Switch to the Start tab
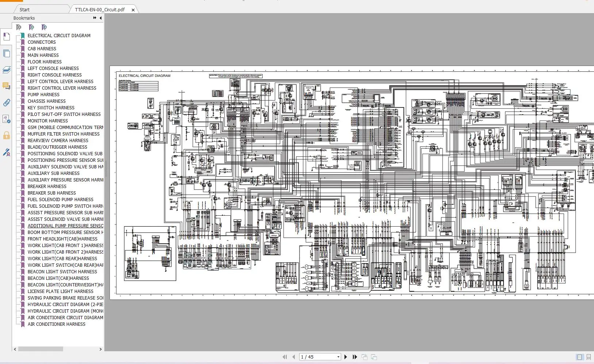The width and height of the screenshot is (594, 364). pos(24,9)
